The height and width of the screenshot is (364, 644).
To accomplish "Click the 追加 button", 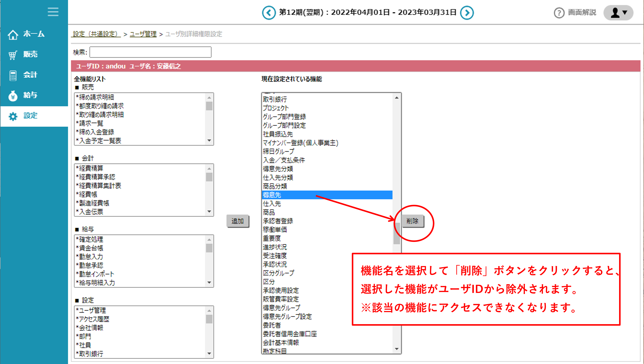I will 238,221.
